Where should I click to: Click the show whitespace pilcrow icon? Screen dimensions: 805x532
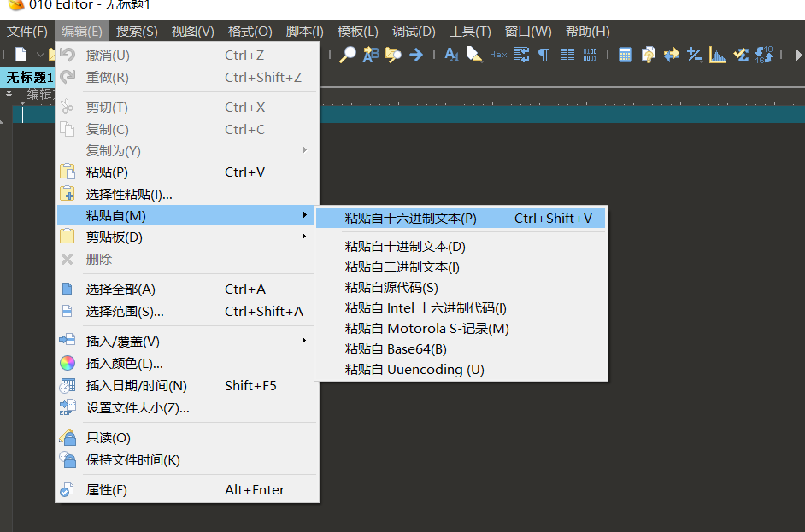(544, 55)
